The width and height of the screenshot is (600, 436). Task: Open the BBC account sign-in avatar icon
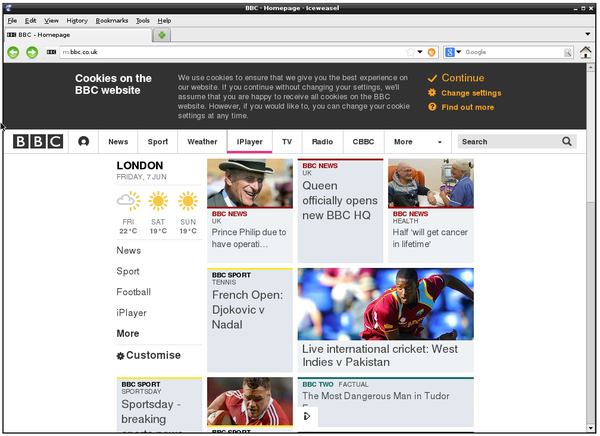point(83,142)
